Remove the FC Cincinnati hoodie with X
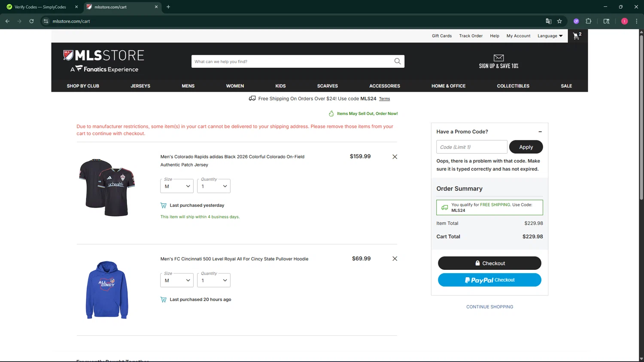The image size is (644, 362). tap(395, 259)
